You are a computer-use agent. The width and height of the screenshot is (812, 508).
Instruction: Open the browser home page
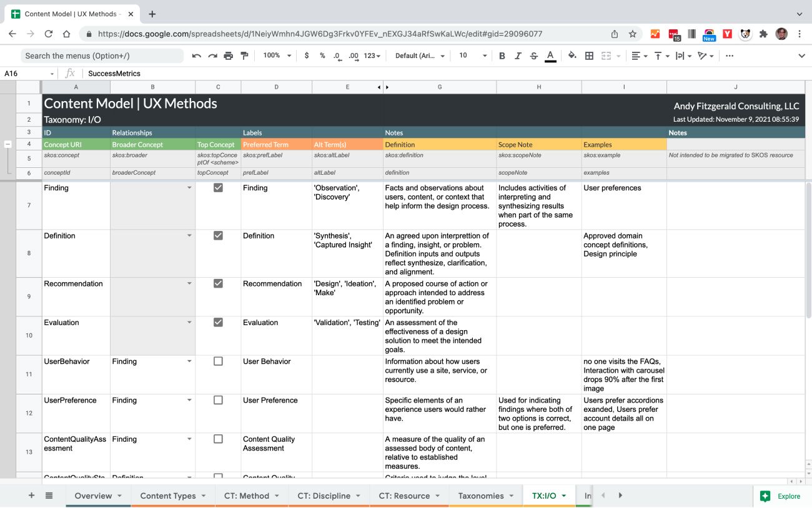(x=66, y=34)
